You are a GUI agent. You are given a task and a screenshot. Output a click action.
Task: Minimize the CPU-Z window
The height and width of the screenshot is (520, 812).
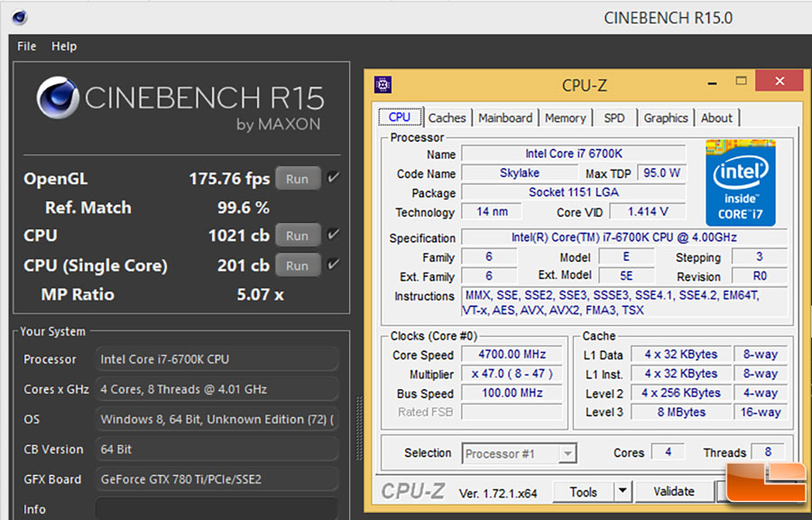(x=713, y=83)
